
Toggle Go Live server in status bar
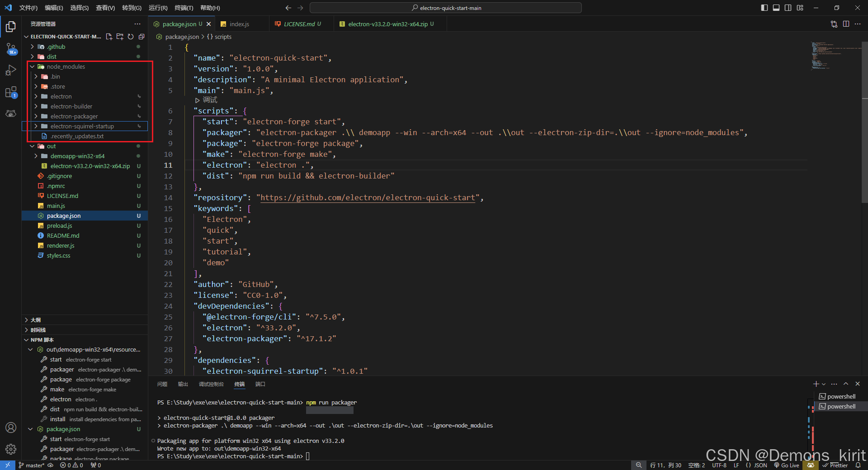pyautogui.click(x=787, y=465)
